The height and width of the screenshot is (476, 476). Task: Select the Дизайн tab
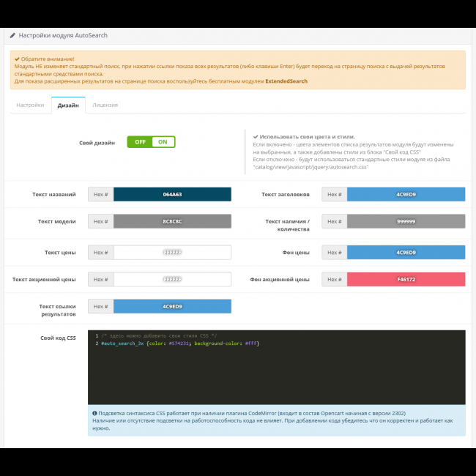(x=68, y=105)
